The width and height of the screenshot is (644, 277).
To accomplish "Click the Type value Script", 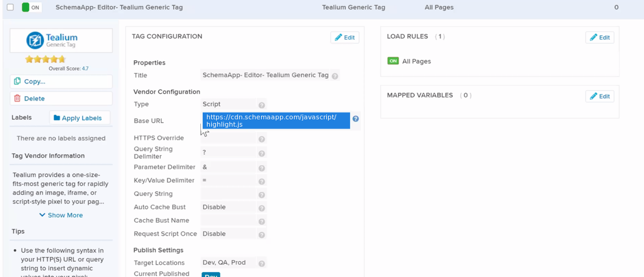I will pyautogui.click(x=228, y=104).
